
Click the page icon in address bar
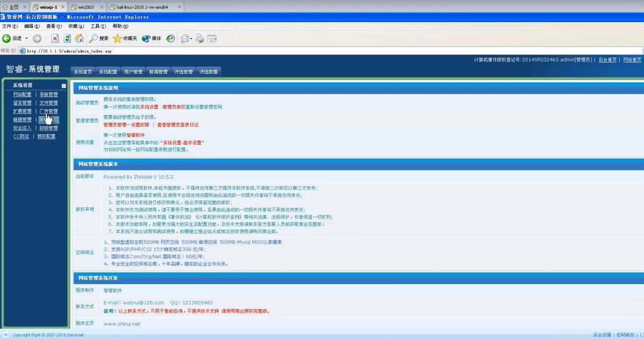tap(23, 51)
